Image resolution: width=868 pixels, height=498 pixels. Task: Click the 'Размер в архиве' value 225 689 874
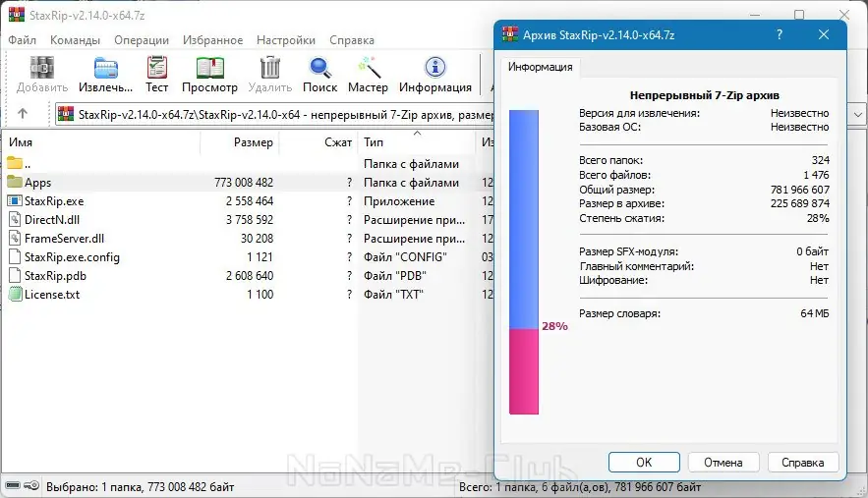point(800,203)
